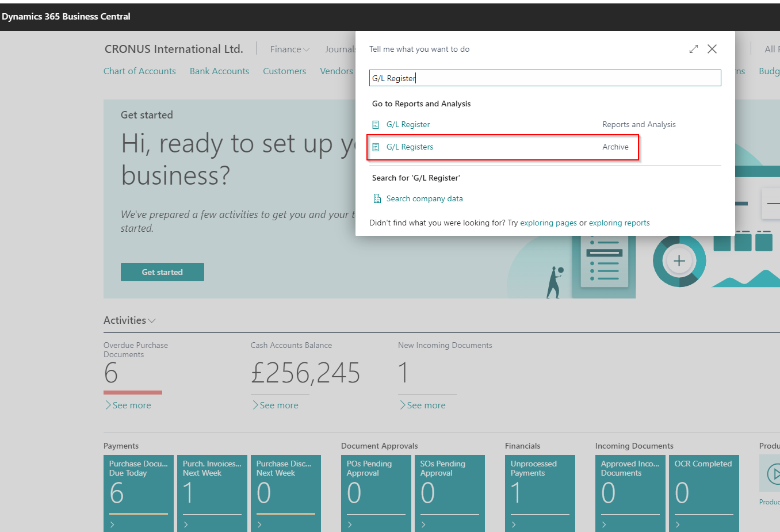Collapse the Activities section

(x=129, y=320)
